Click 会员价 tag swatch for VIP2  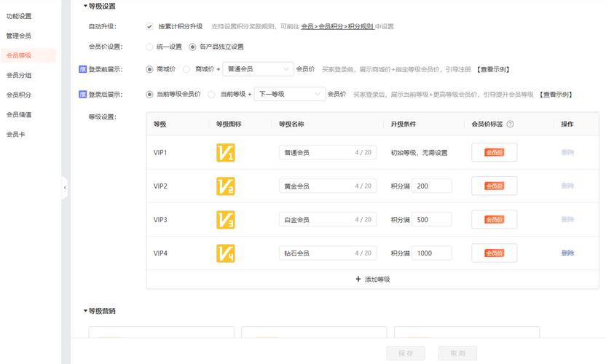click(495, 186)
